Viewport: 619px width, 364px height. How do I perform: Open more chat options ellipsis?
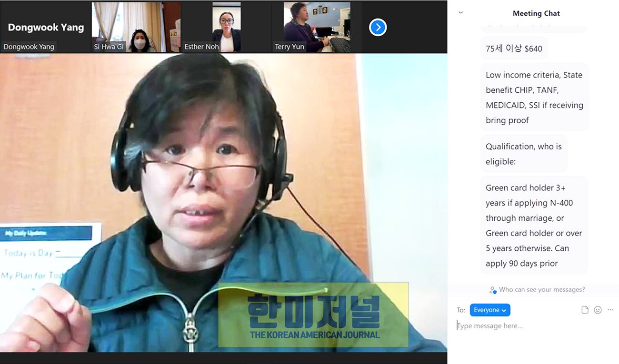tap(610, 310)
